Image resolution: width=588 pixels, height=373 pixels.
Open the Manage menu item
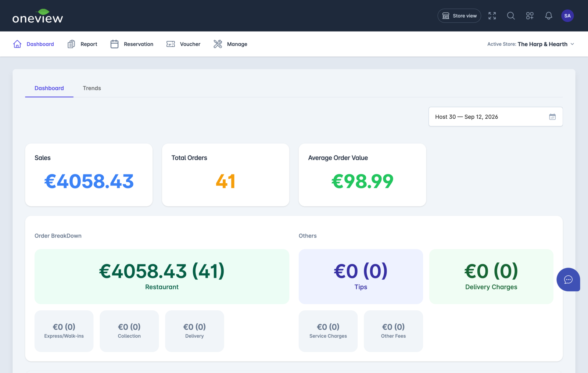(237, 44)
